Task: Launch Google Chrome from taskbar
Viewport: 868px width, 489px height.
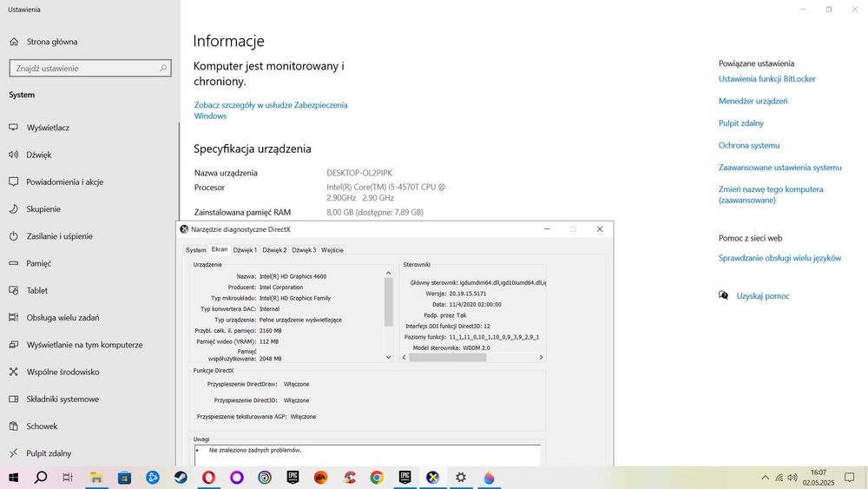Action: 377,478
